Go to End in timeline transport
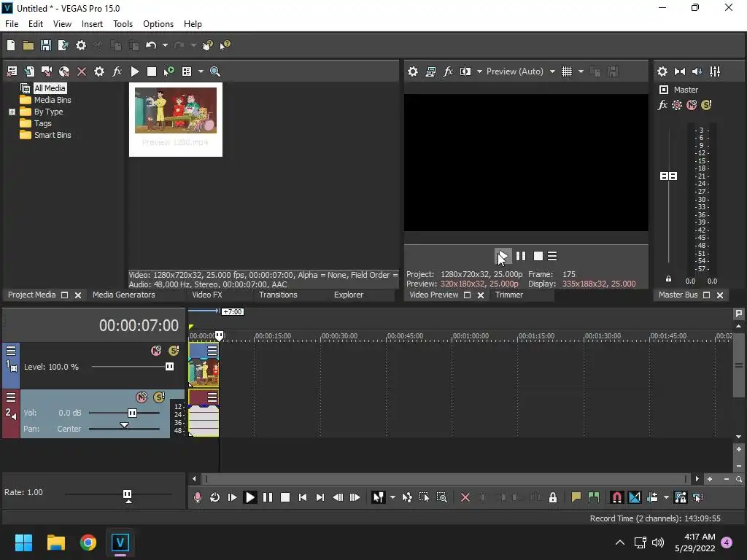 pos(320,497)
